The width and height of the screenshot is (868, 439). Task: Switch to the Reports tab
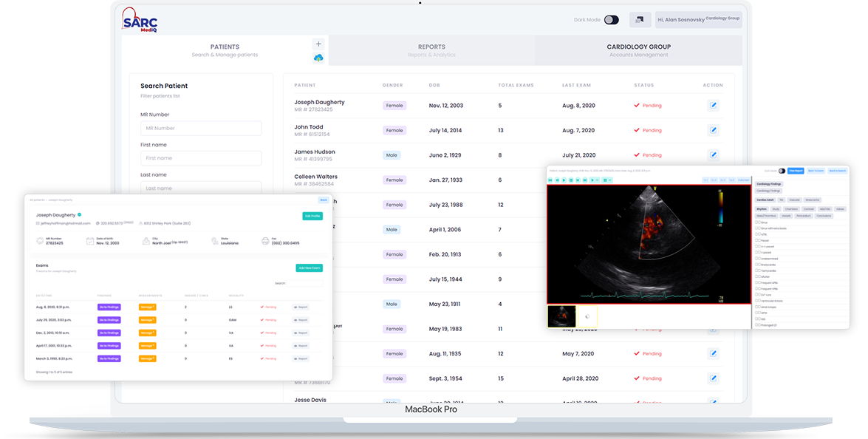(431, 50)
